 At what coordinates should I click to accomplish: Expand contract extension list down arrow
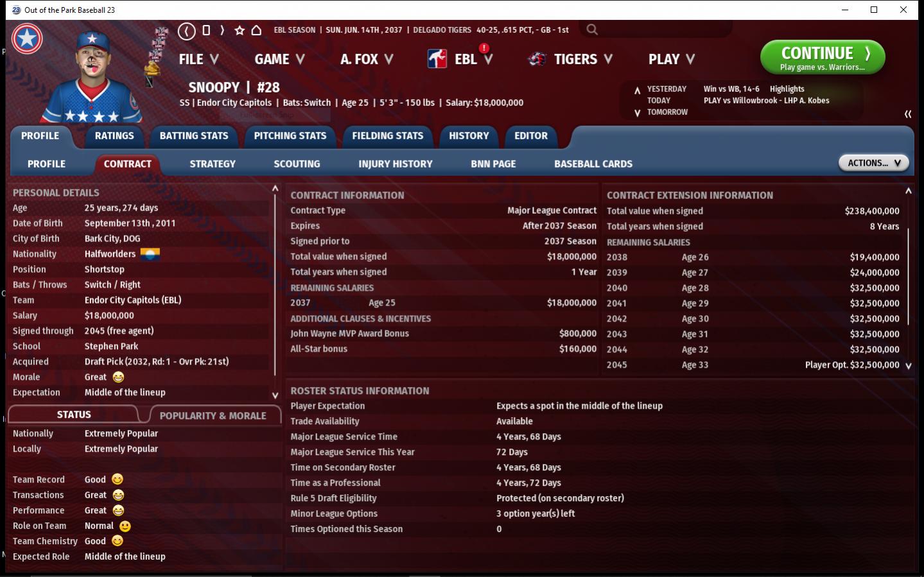909,366
